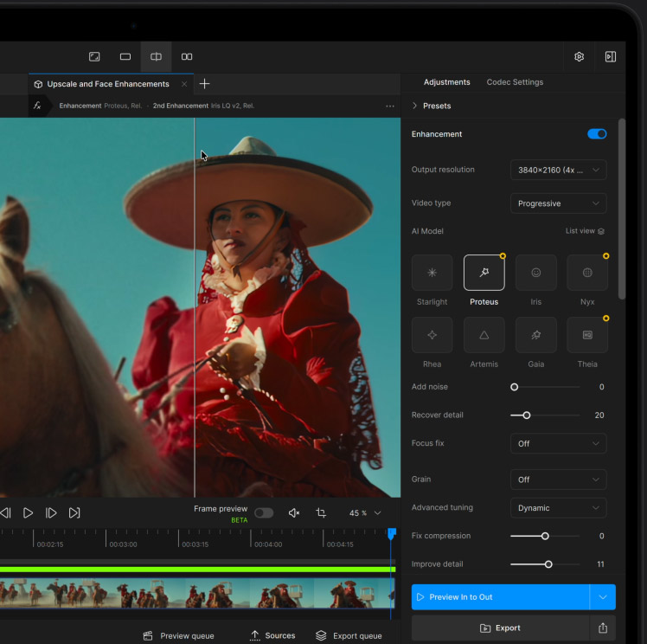Select the Starlight AI model

pyautogui.click(x=432, y=273)
